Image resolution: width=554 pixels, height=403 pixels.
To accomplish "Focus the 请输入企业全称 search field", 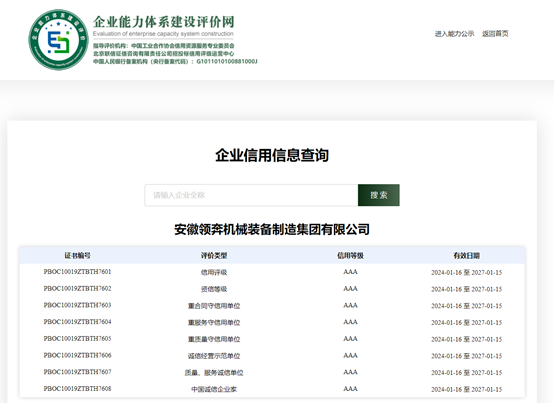I will coord(251,195).
